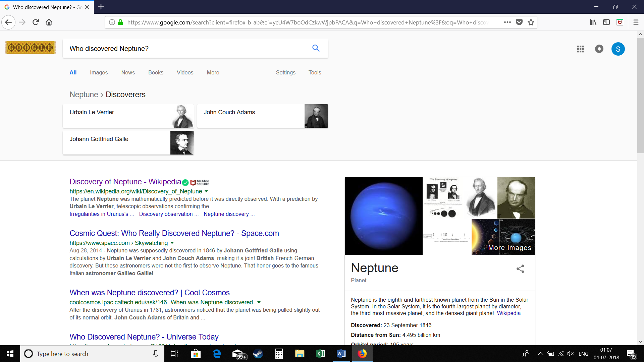Open When was Neptune discovered Cool Cosmos result
Viewport: 644px width, 362px height.
point(150,293)
